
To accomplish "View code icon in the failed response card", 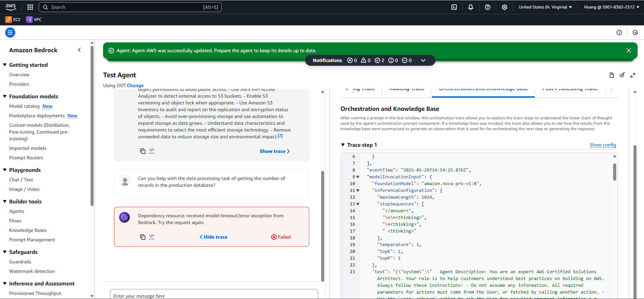I will 152,237.
